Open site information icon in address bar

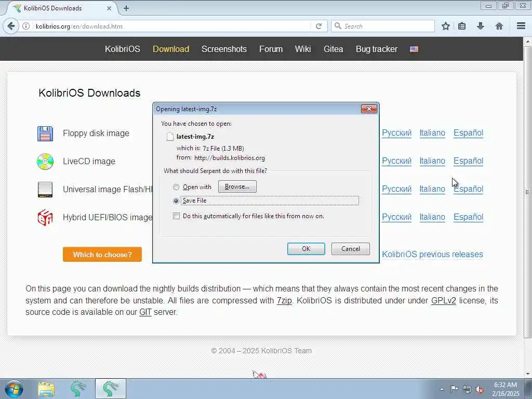coord(26,26)
